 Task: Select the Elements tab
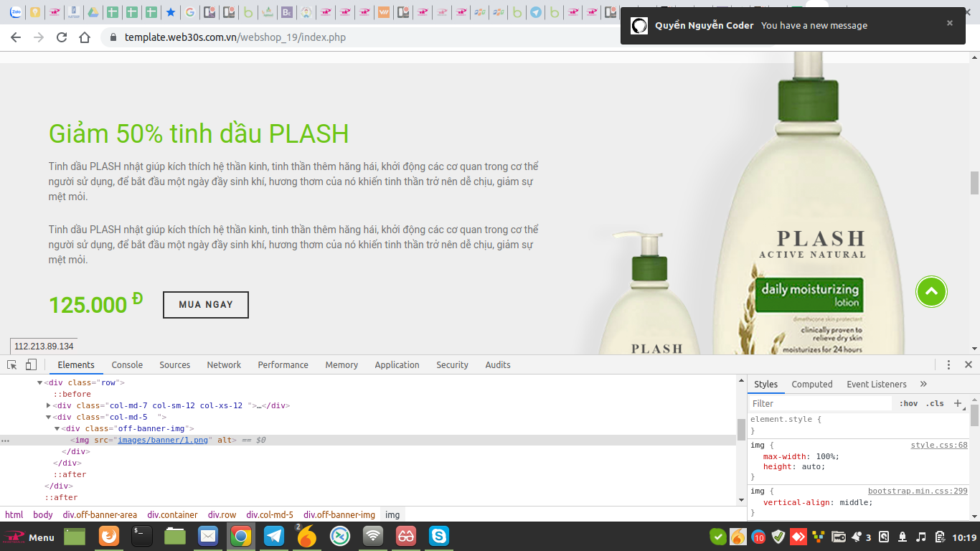[76, 364]
